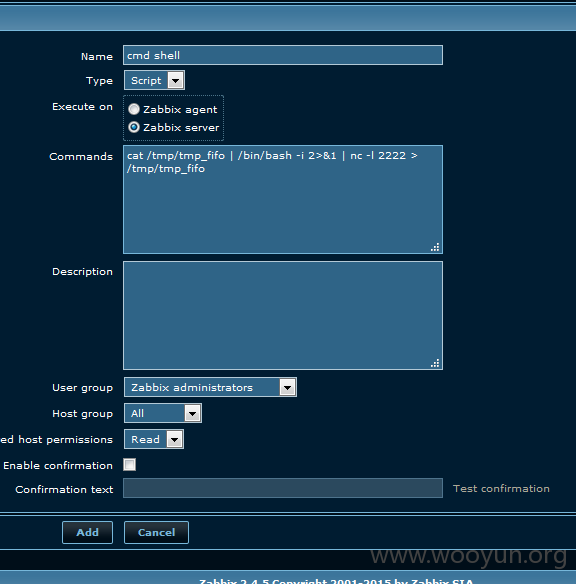Image resolution: width=576 pixels, height=584 pixels.
Task: Click the Description label
Action: point(82,272)
